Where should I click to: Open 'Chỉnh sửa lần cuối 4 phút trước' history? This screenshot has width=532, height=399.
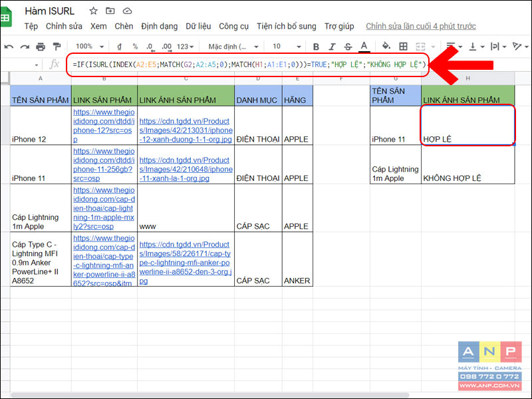[421, 26]
